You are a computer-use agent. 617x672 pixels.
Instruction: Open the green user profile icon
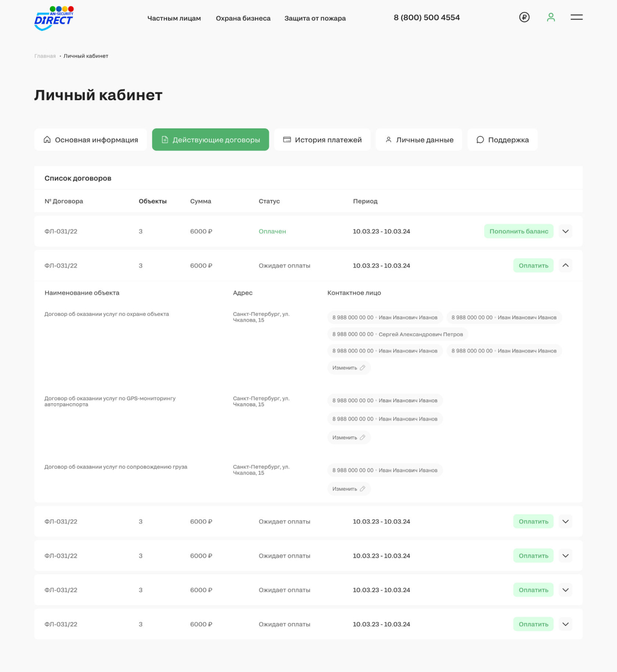(551, 17)
